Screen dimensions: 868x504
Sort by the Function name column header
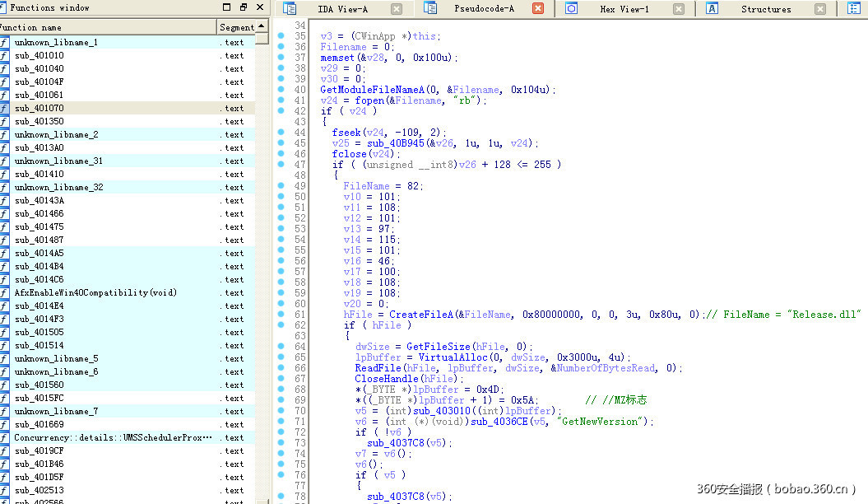tap(107, 27)
